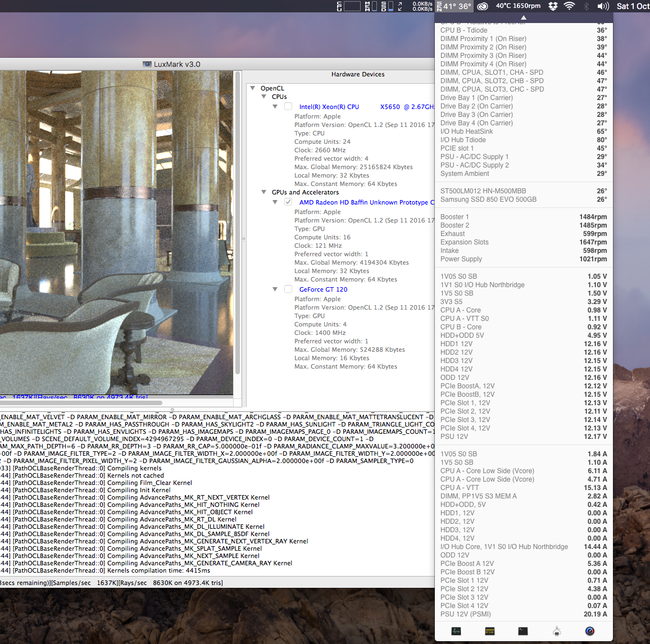The image size is (650, 644).
Task: Collapse the CPUs tree group
Action: point(263,96)
